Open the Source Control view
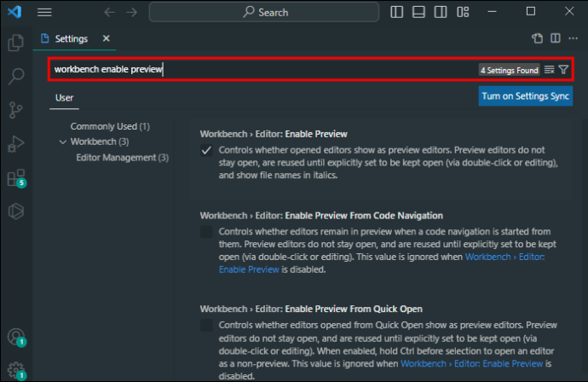The image size is (588, 382). [15, 110]
